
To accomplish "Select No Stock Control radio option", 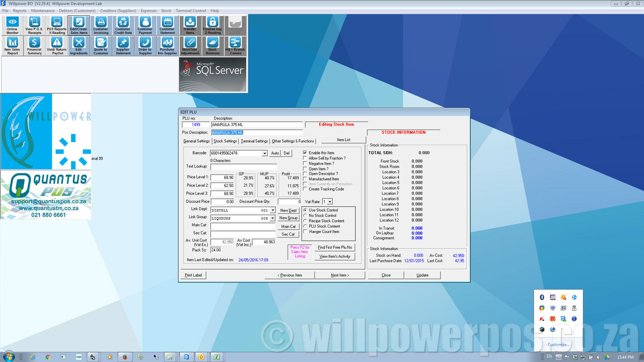I will pos(305,216).
